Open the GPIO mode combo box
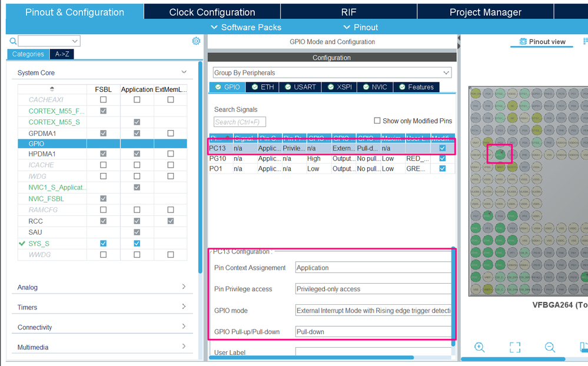 (374, 311)
